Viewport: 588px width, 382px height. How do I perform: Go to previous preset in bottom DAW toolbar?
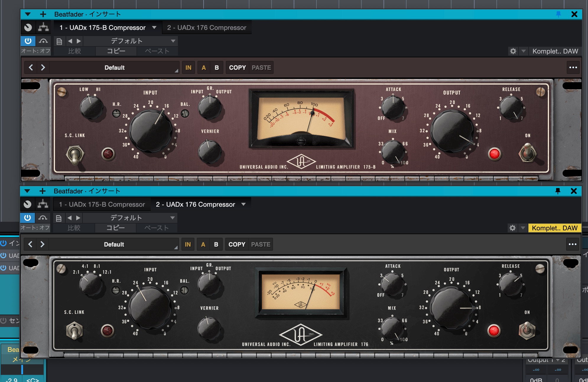[x=69, y=218]
